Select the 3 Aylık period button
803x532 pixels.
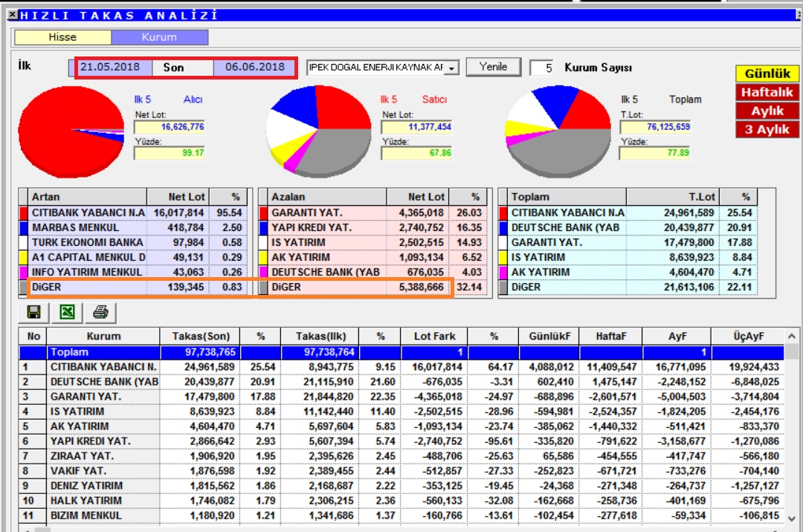tap(767, 129)
